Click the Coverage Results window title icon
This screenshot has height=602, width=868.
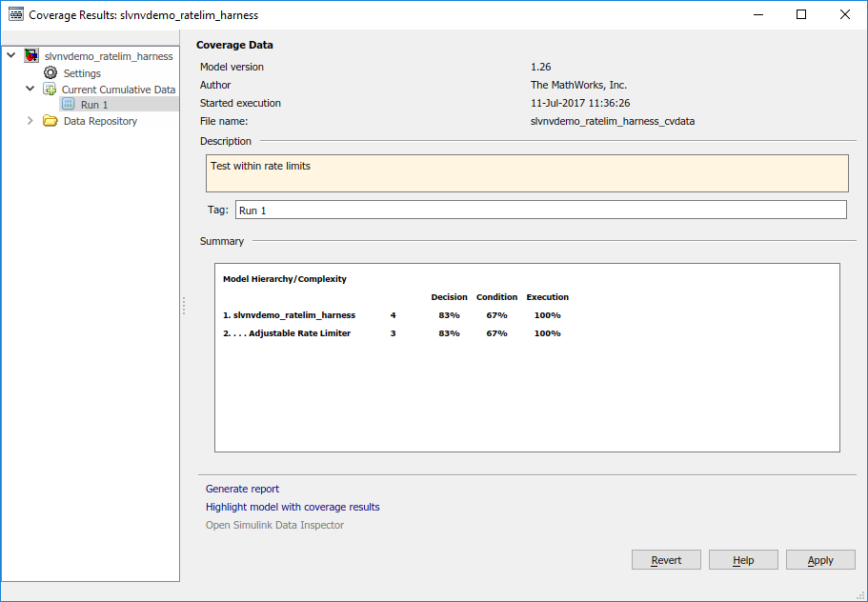click(x=16, y=14)
